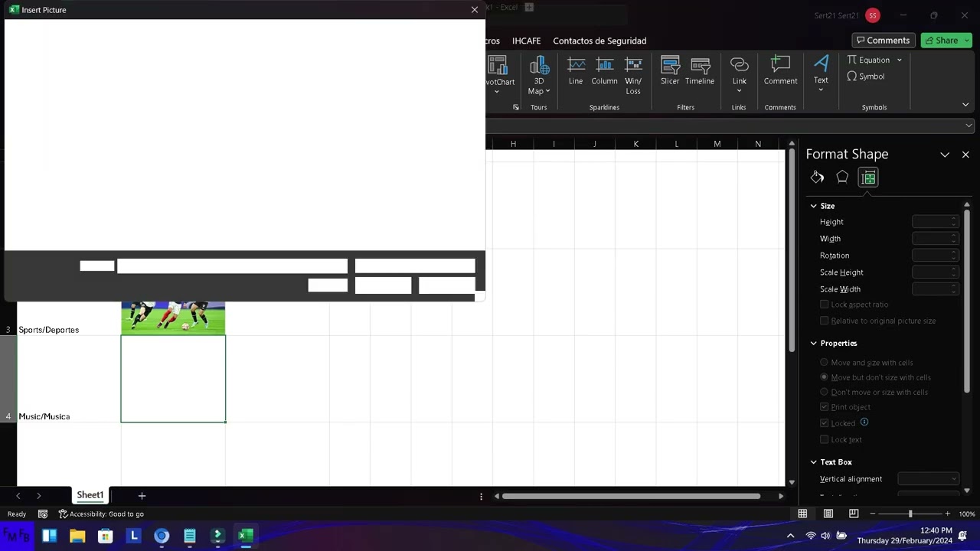Open Share dropdown arrow

967,41
